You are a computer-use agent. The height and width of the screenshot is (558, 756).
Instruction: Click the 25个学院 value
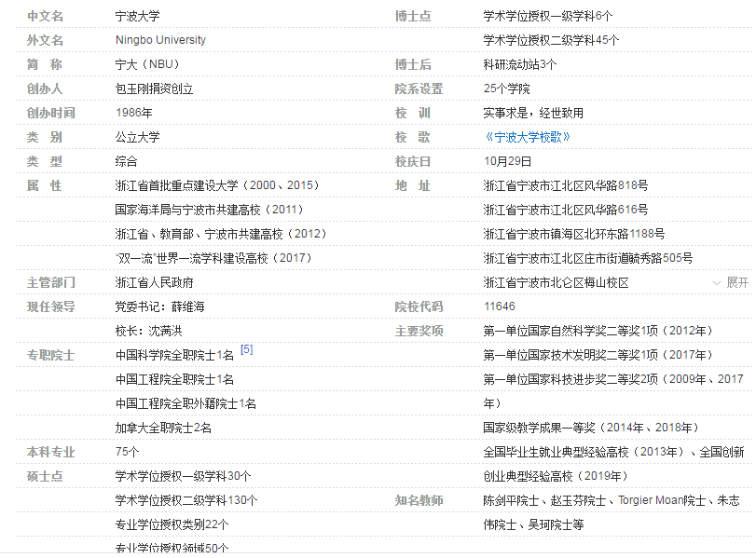pos(507,89)
